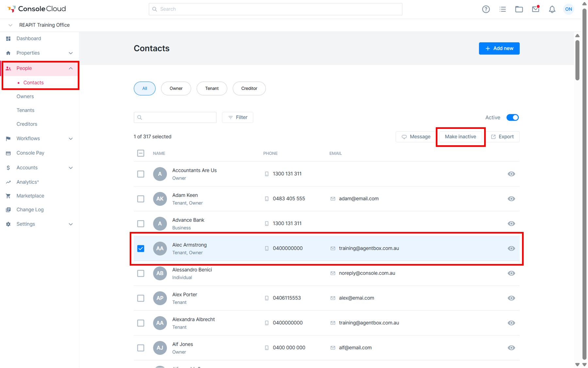View Advance Bank via eye icon
Screen dimensions: 588x368
pyautogui.click(x=512, y=224)
